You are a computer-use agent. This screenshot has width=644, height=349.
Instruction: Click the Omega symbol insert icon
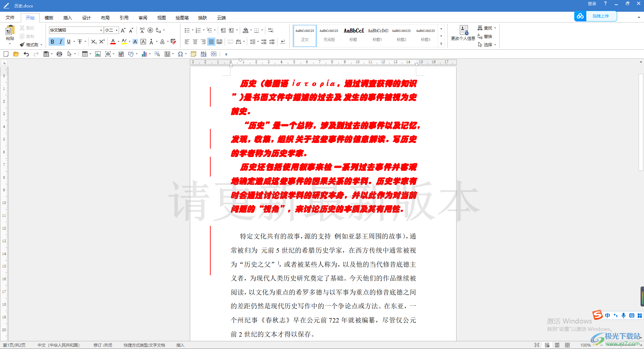pyautogui.click(x=180, y=54)
